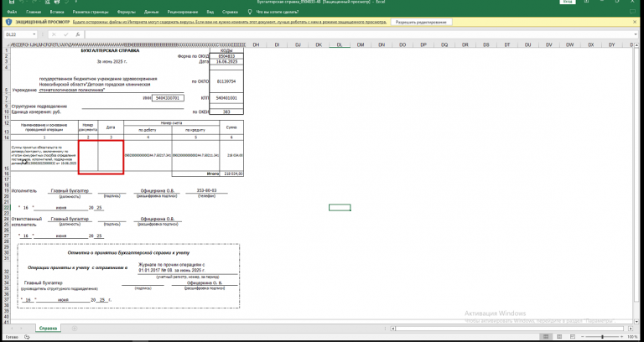Click the Разрешить редактирование button
This screenshot has height=342, width=644.
421,22
